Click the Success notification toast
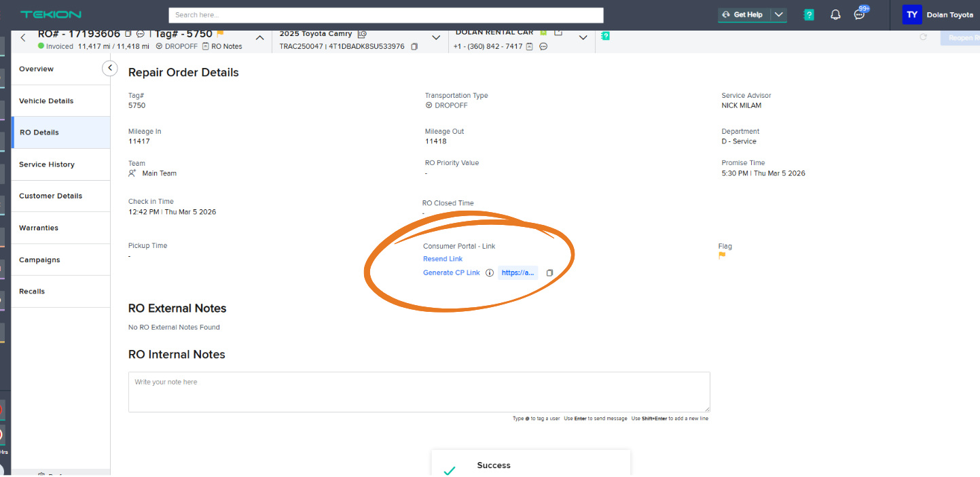 tap(531, 463)
